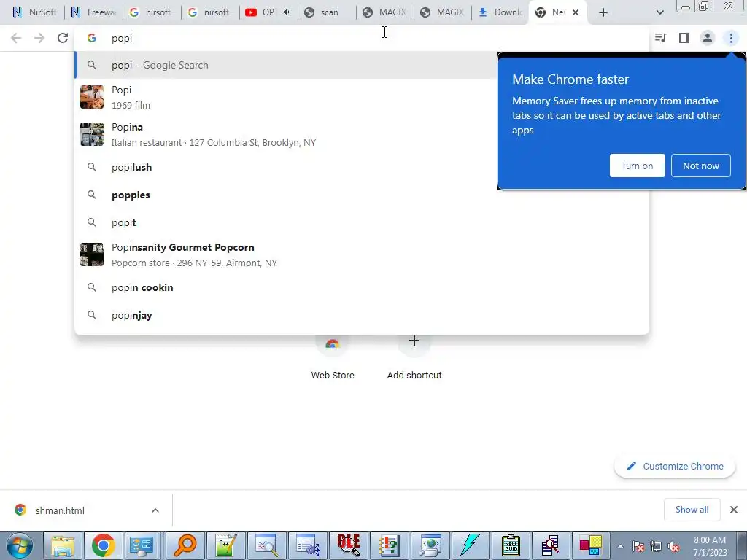Select the poppies suggestion
The image size is (747, 560).
(362, 195)
